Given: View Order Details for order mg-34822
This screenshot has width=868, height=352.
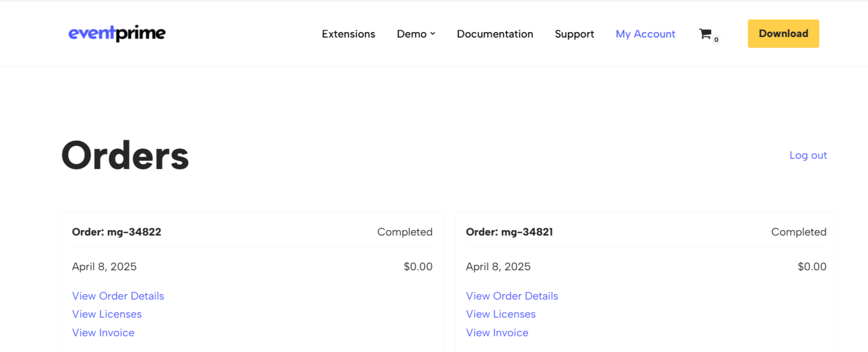Looking at the screenshot, I should (118, 296).
